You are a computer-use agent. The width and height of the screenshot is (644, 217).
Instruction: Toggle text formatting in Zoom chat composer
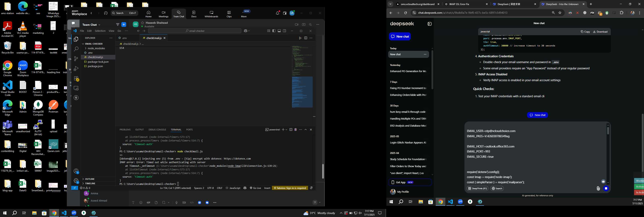click(x=133, y=203)
